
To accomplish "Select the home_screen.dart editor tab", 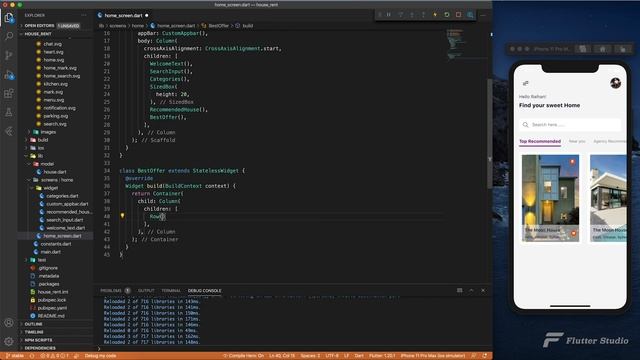I will tap(123, 16).
